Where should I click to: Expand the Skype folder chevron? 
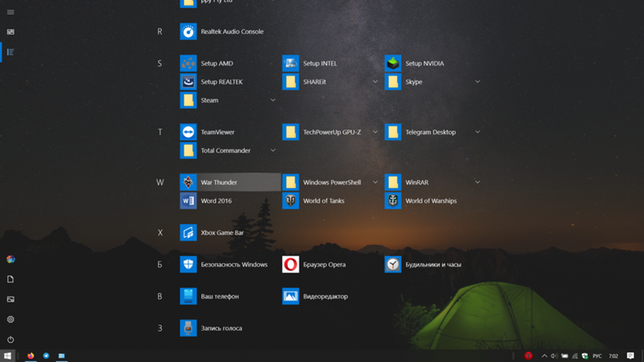[x=477, y=82]
